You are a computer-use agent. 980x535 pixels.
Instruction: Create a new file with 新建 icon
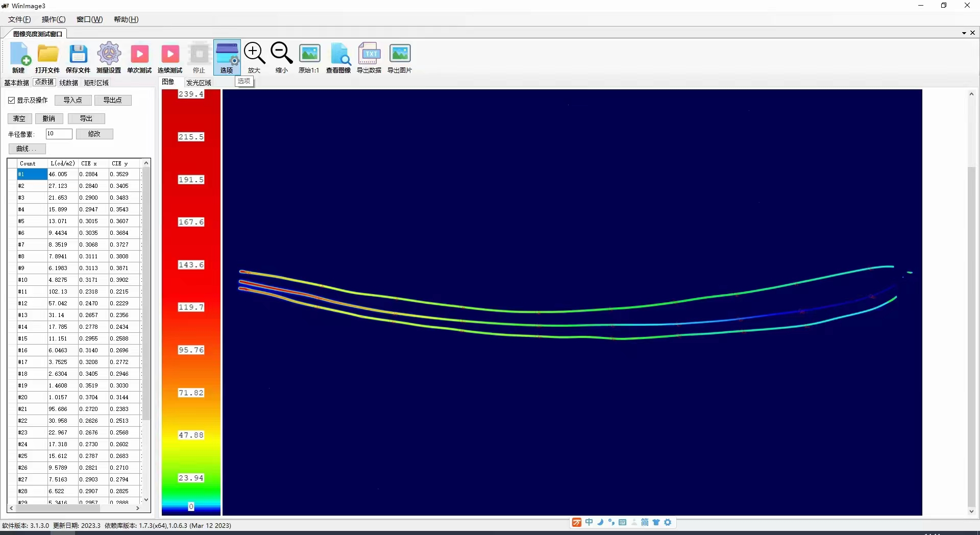click(19, 57)
